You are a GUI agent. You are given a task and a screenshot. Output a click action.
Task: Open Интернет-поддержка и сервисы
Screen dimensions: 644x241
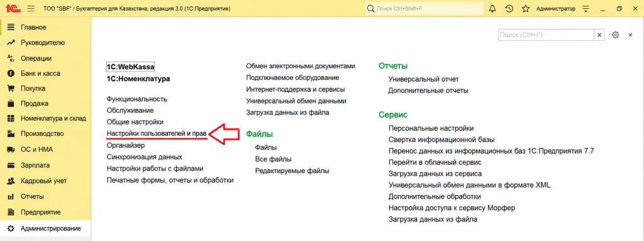click(x=296, y=89)
